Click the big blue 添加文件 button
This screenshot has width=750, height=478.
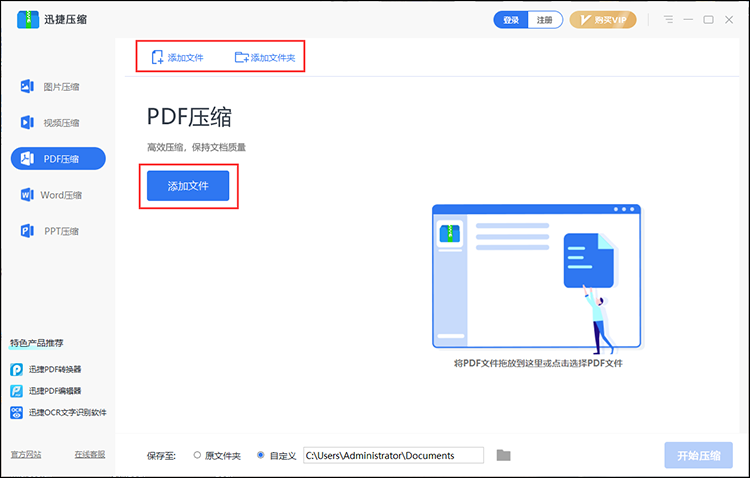coord(188,186)
